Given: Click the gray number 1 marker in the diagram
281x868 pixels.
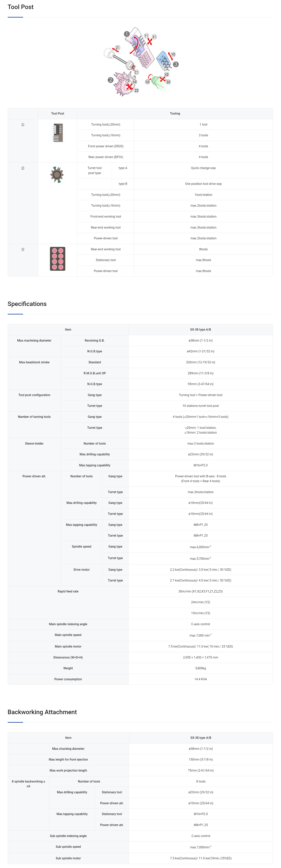Looking at the screenshot, I should tap(126, 34).
